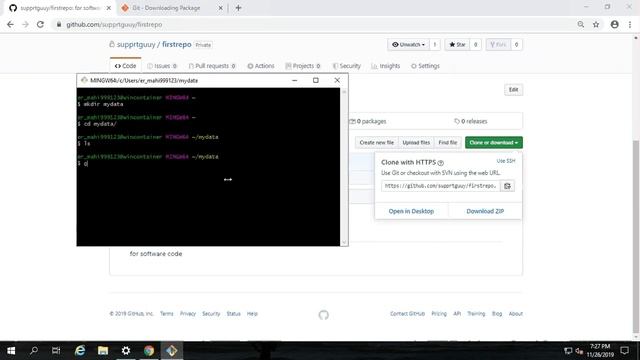Click Download ZIP
Screen dimensions: 640x360
(485, 211)
